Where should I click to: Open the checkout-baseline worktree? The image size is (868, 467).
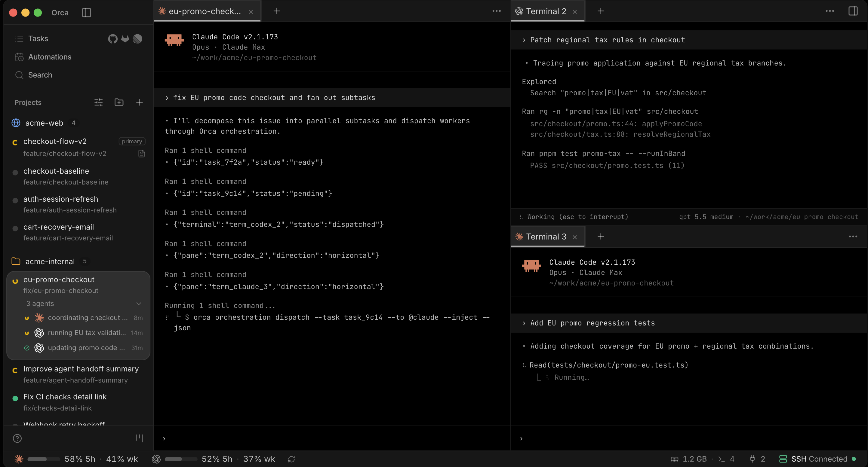[x=78, y=176]
